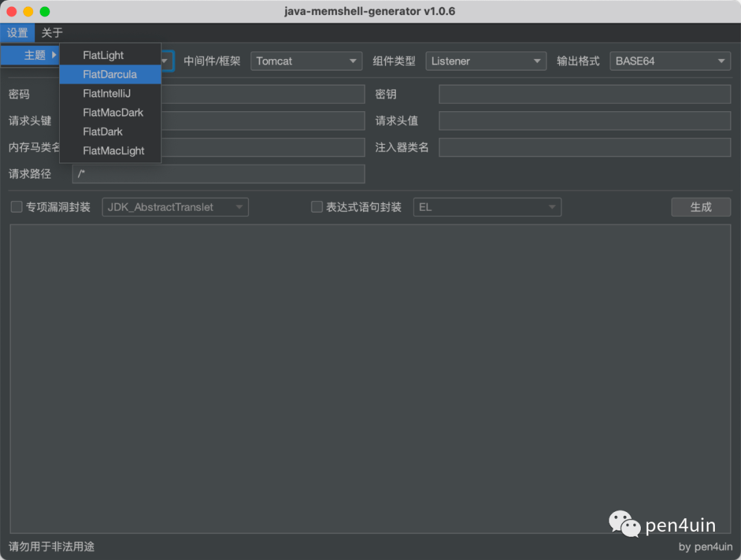Expand the Tomcat middleware dropdown

(x=306, y=61)
